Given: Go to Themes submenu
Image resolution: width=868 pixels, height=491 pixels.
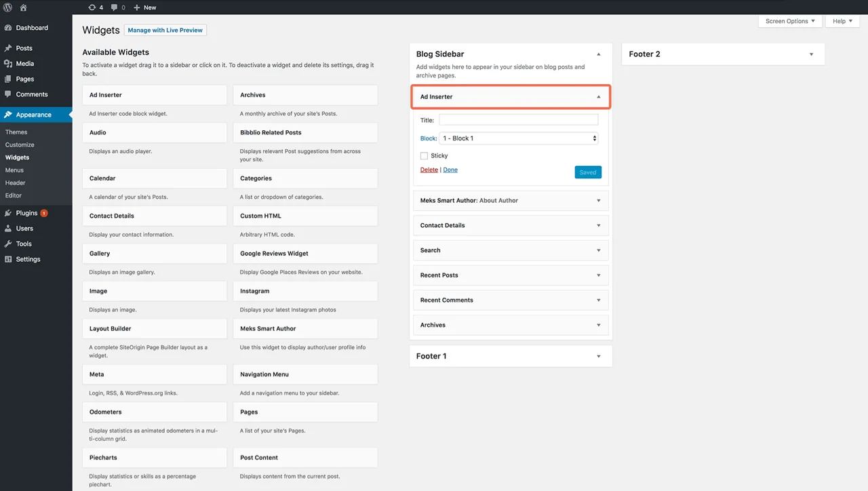Looking at the screenshot, I should pos(16,132).
